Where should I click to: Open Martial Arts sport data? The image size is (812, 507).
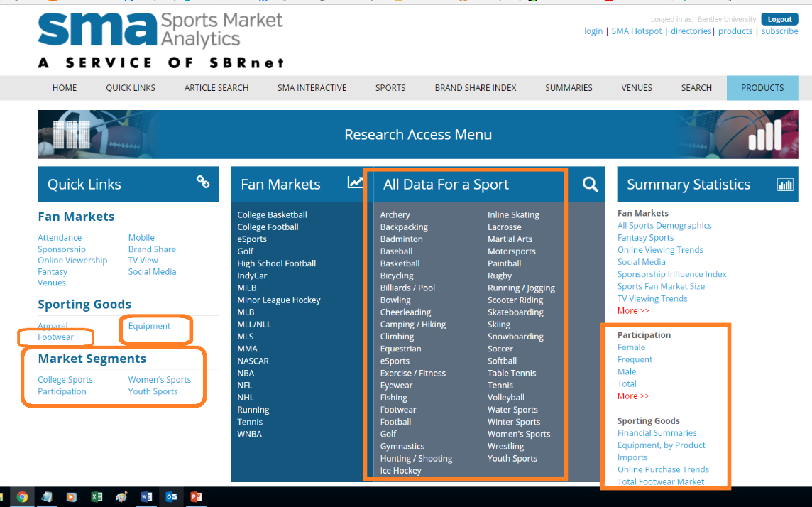pyautogui.click(x=510, y=239)
